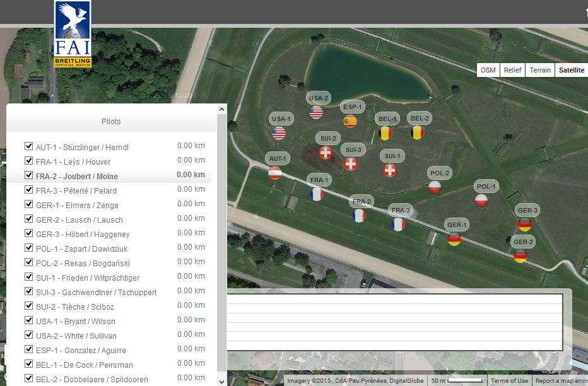The height and width of the screenshot is (386, 588).
Task: Select the FRA-2 French flag marker
Action: 359,216
